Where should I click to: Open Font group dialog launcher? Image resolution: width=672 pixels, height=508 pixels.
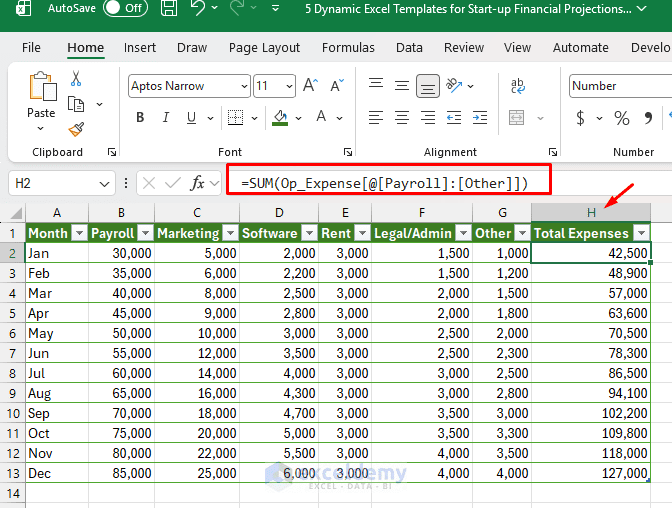348,152
